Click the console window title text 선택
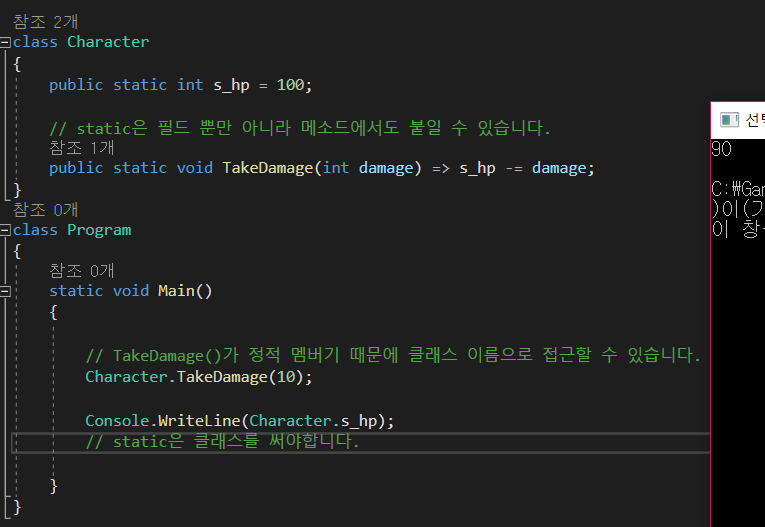 tap(755, 120)
